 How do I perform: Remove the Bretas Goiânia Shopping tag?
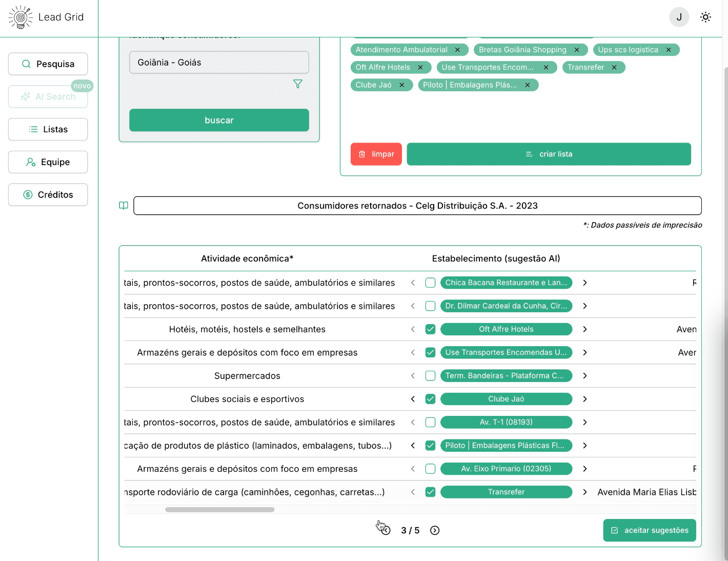pos(577,50)
